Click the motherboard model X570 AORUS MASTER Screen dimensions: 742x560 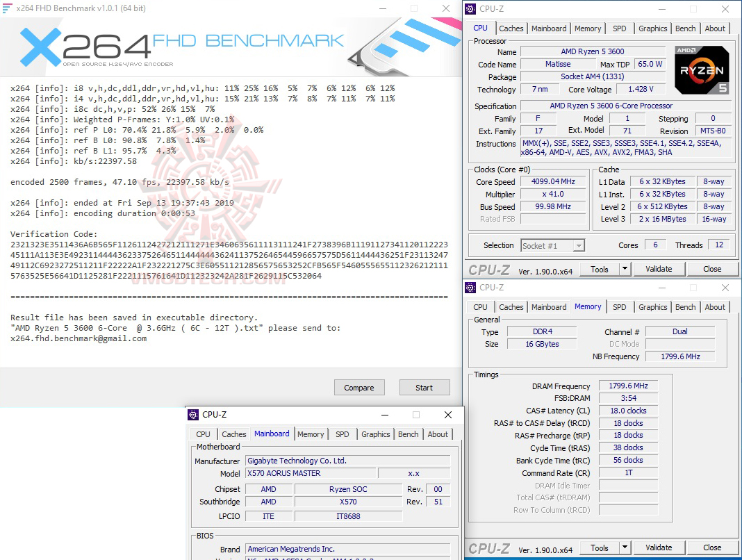pyautogui.click(x=311, y=473)
